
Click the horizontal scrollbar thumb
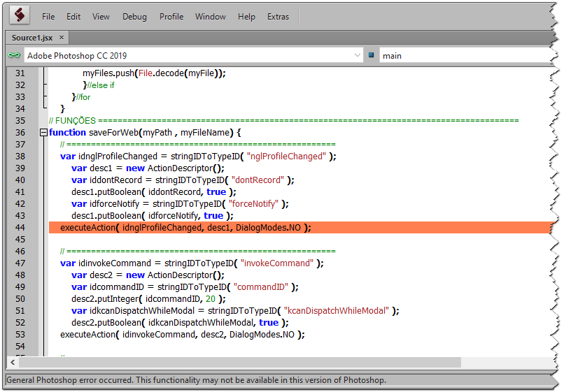(x=240, y=362)
